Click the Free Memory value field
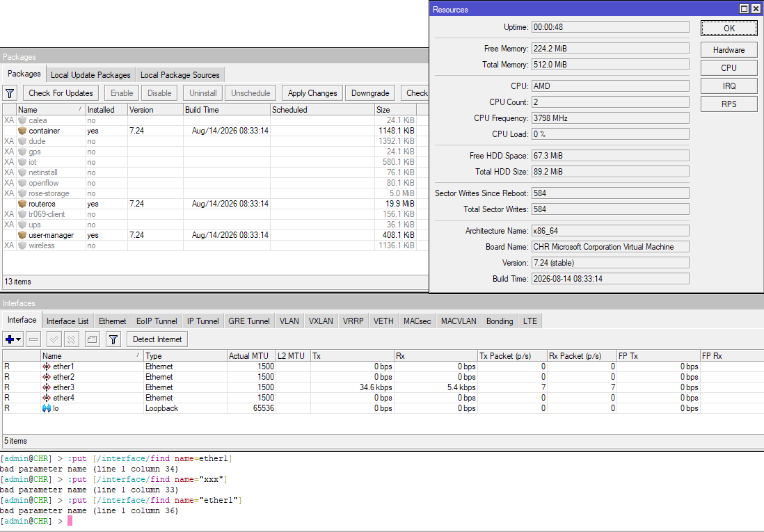The image size is (764, 532). (610, 49)
